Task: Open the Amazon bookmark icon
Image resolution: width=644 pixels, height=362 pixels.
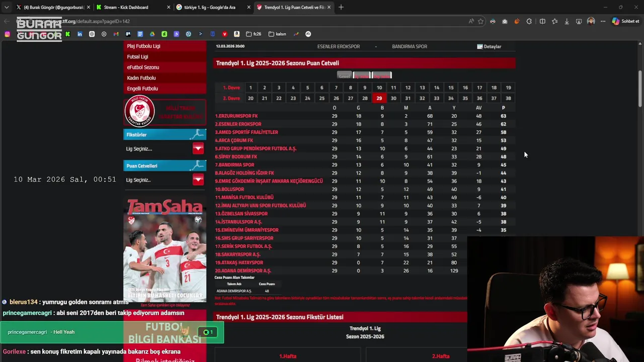Action: point(236,34)
